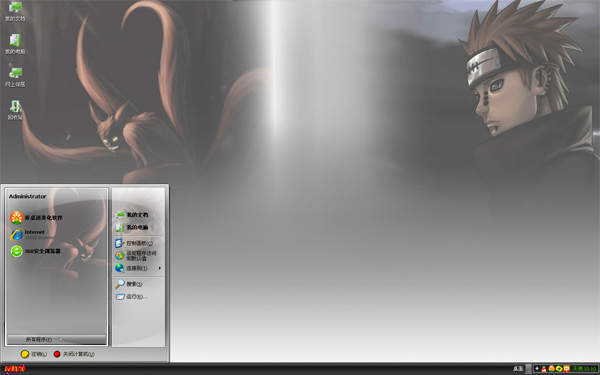Expand hidden tray icons arrow

pos(537,368)
